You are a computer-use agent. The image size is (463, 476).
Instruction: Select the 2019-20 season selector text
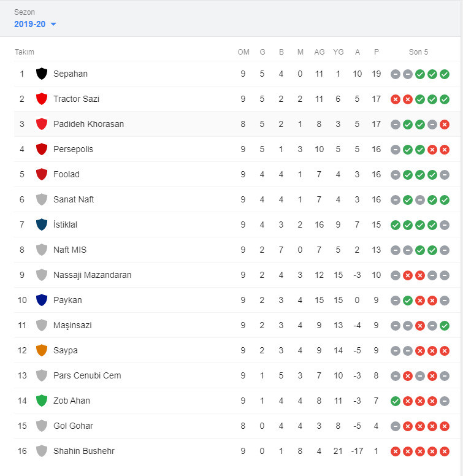[x=29, y=24]
